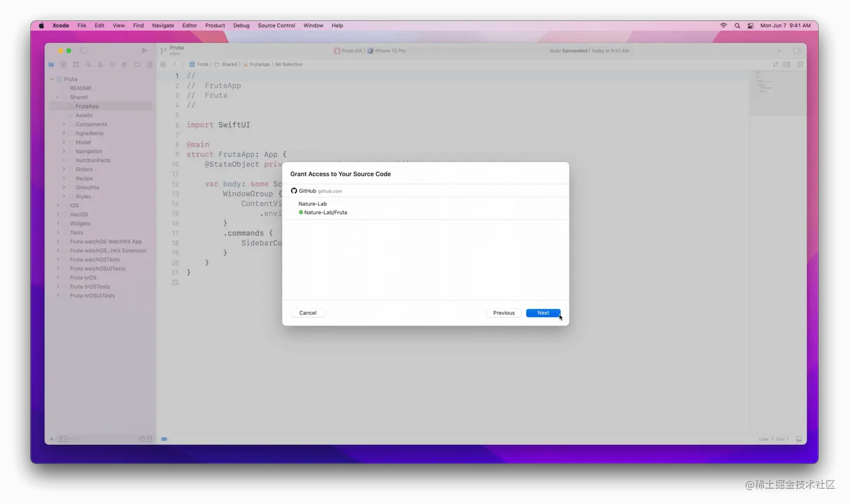Viewport: 849px width, 504px height.
Task: Go forward with the editor's right chevron
Action: [x=182, y=65]
